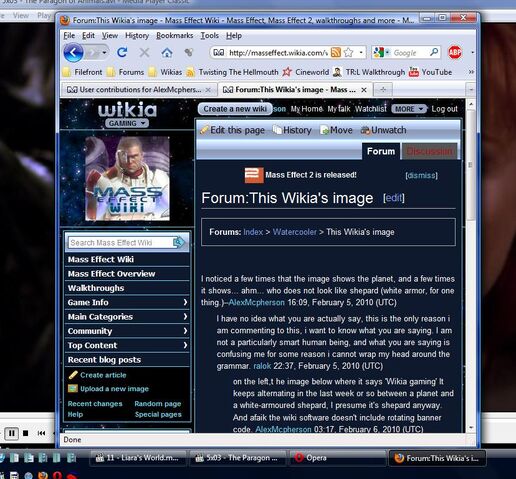Open the list all tabs dropdown
516x479 pixels.
pyautogui.click(x=471, y=90)
